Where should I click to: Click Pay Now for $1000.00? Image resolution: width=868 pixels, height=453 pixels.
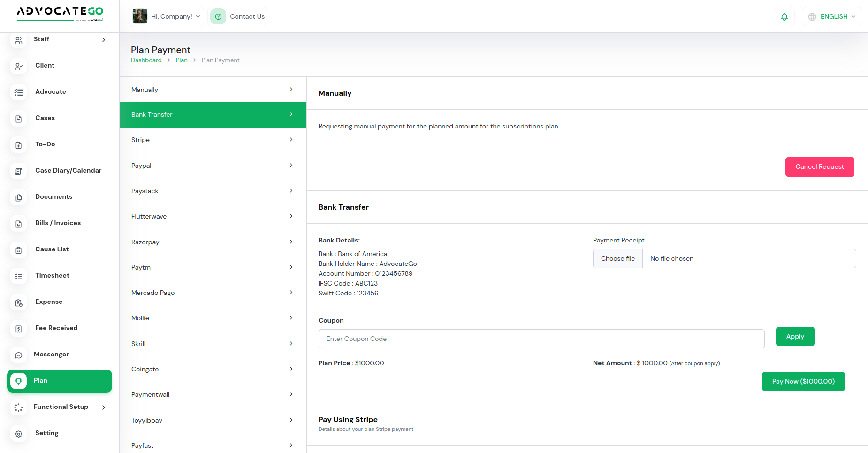(x=803, y=381)
